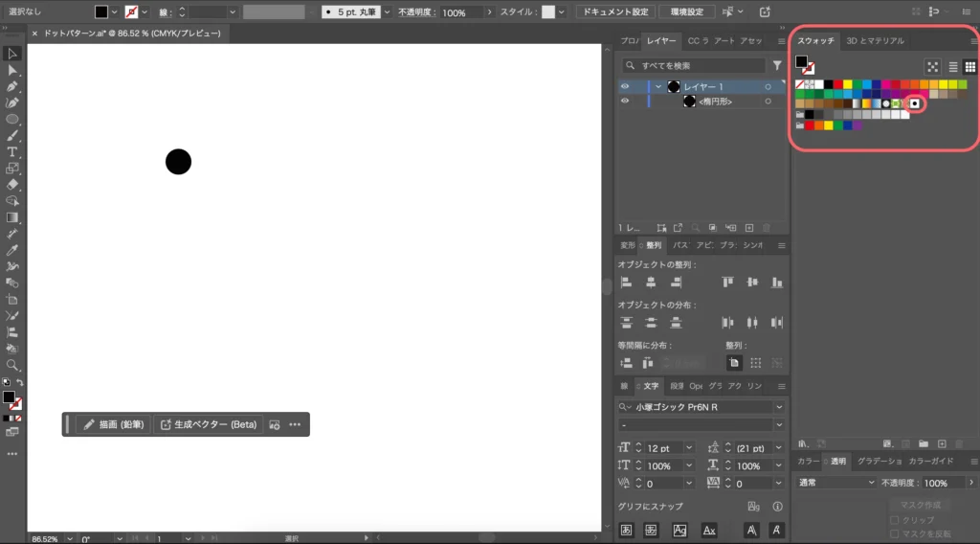Pick the Zoom magnifier tool
This screenshot has height=544, width=980.
[x=12, y=365]
